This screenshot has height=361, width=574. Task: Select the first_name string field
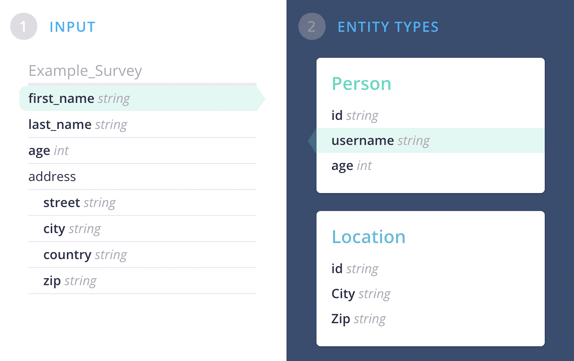[142, 98]
